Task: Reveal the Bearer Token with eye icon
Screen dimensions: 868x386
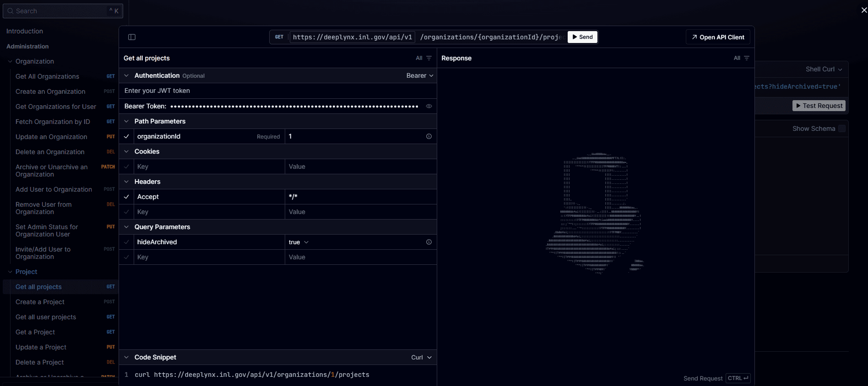Action: (429, 106)
